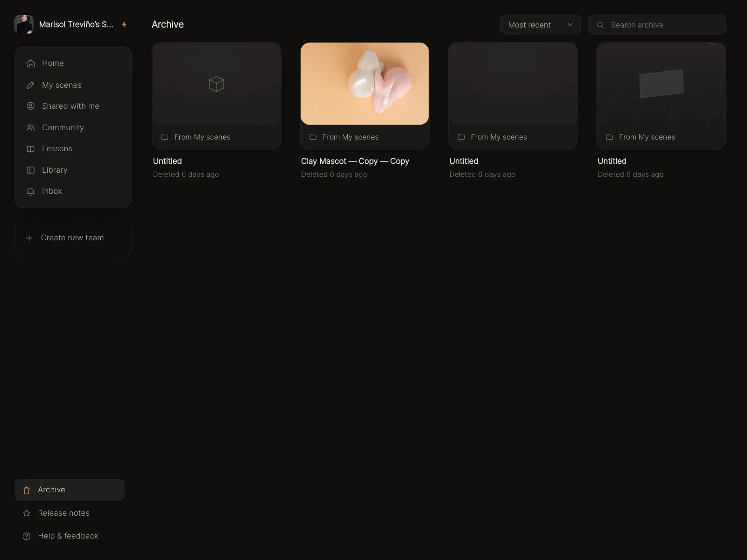Click the Archive page heading
The height and width of the screenshot is (560, 747).
168,24
